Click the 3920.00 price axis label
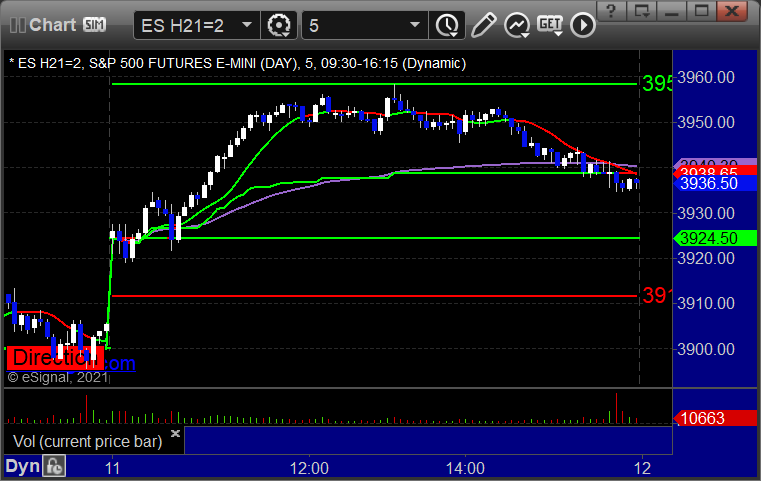761x481 pixels. coord(706,258)
